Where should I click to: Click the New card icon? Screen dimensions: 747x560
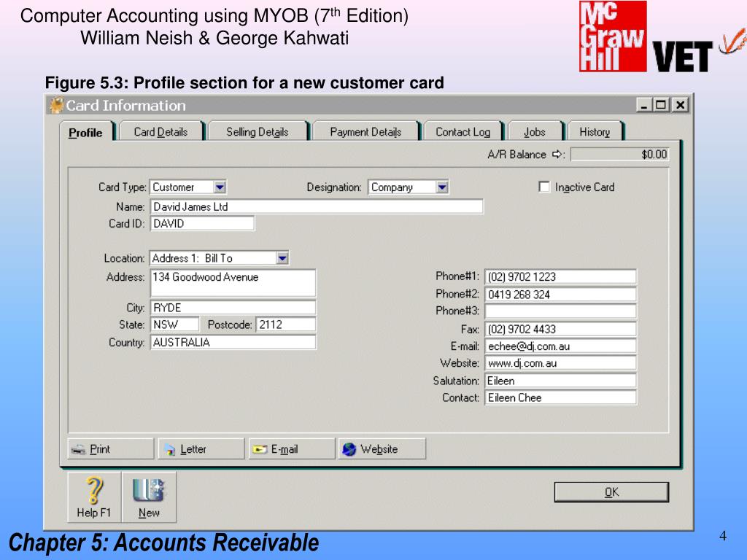tap(149, 491)
